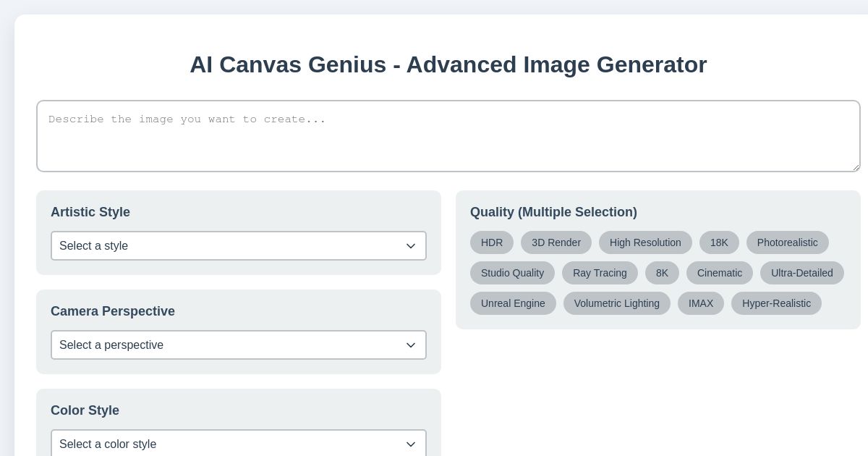
Task: Select the Cinematic quality option
Action: (720, 273)
